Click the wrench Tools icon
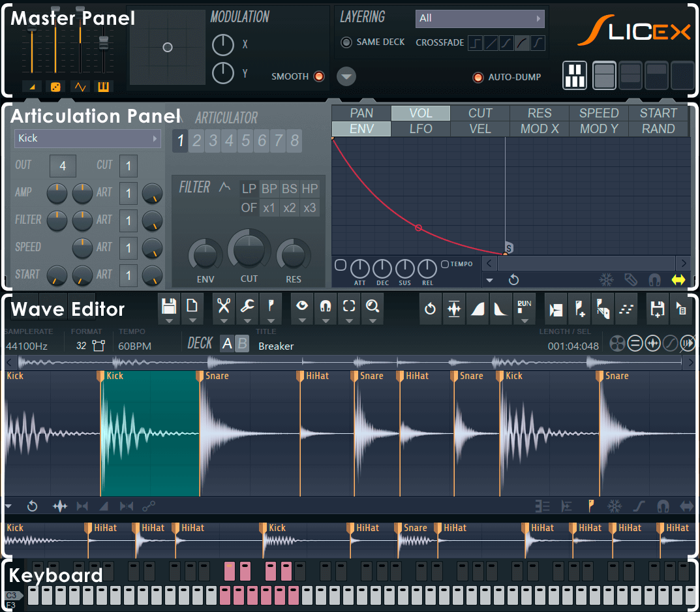 tap(247, 306)
